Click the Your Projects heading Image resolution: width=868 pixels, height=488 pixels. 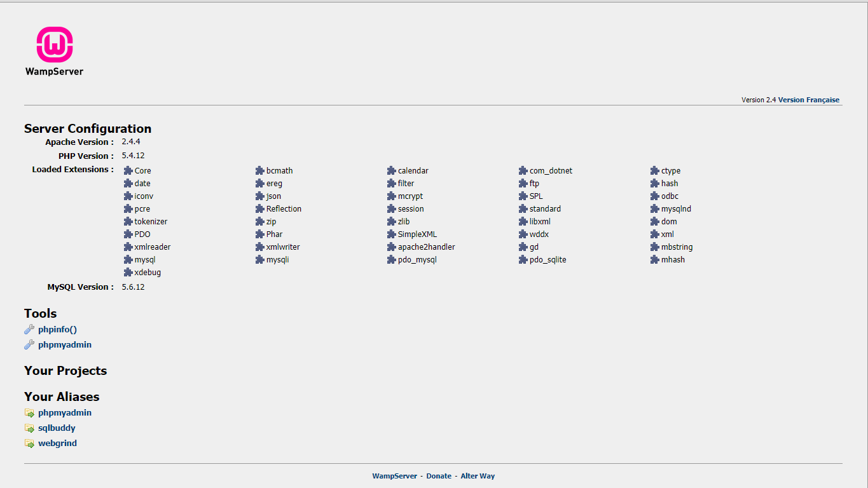click(x=65, y=371)
